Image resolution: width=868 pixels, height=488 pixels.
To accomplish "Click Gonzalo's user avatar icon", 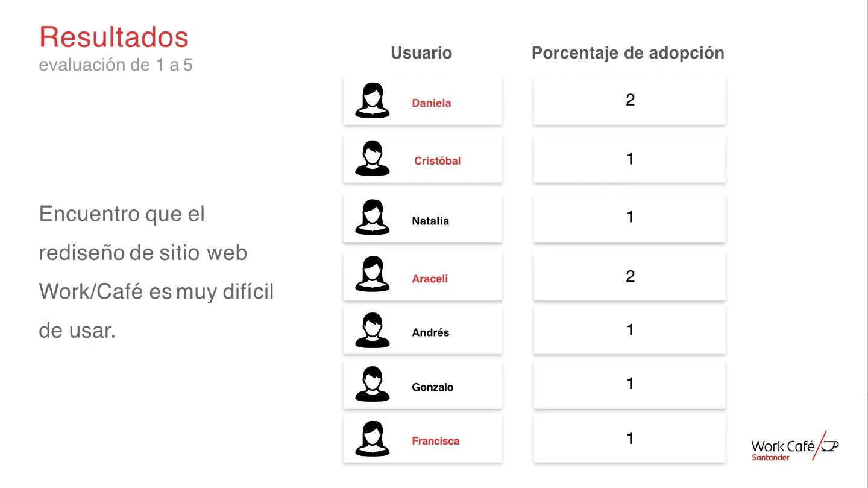I will tap(372, 384).
